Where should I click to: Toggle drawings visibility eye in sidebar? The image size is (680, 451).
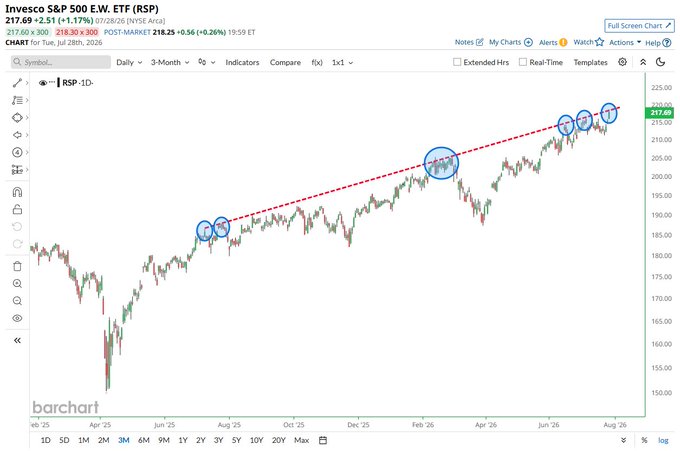17,318
